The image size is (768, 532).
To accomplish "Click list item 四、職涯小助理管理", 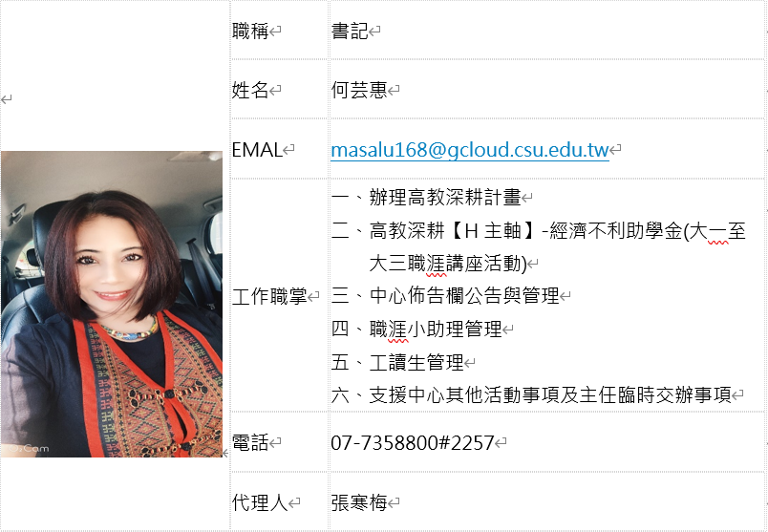I will 416,330.
